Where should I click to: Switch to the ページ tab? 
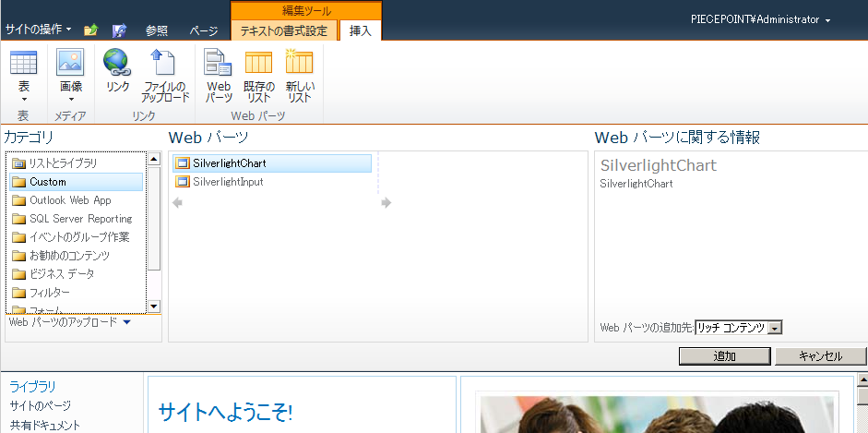pyautogui.click(x=203, y=31)
